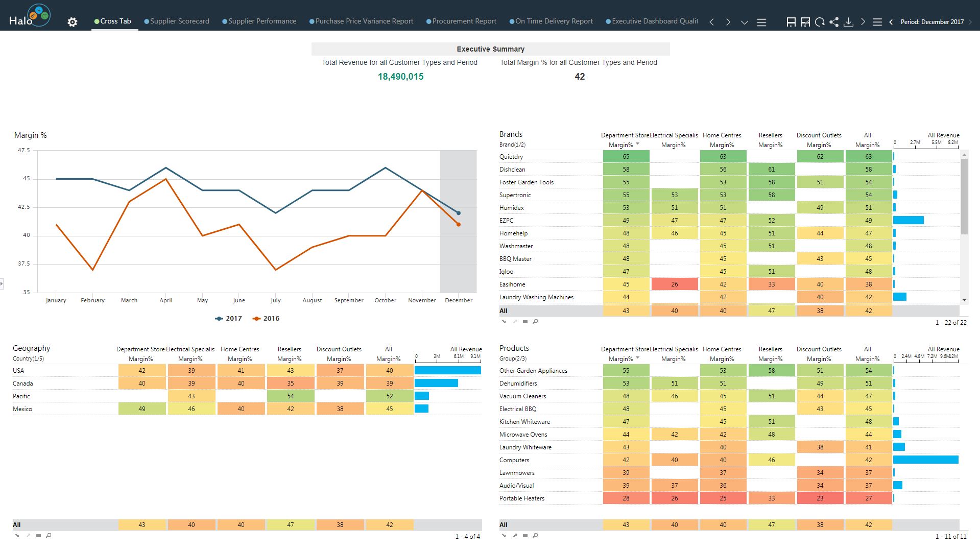The width and height of the screenshot is (980, 551).
Task: Go to the previous report tab arrow
Action: pos(712,22)
